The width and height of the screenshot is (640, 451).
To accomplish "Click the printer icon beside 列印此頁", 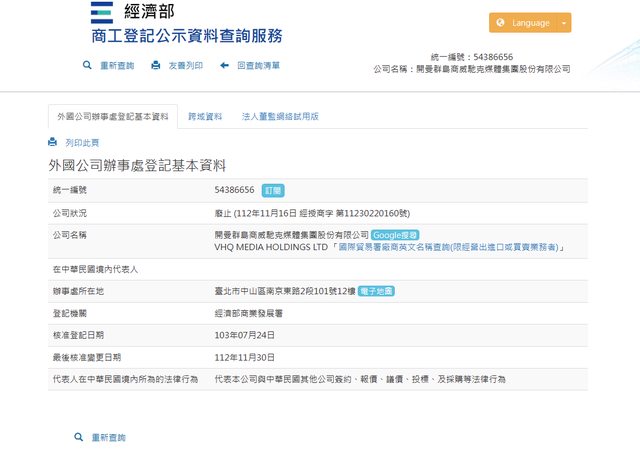I will [53, 143].
